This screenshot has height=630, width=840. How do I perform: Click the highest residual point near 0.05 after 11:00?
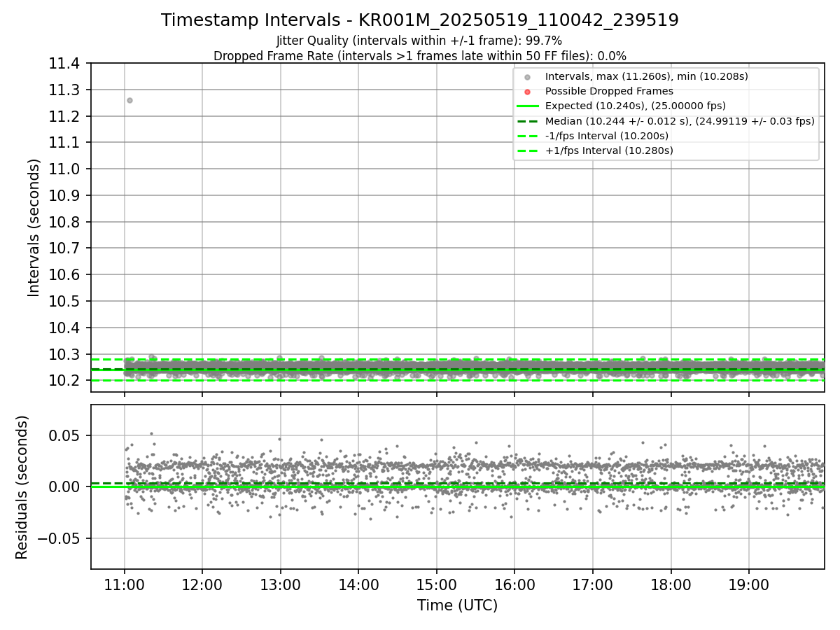(151, 433)
